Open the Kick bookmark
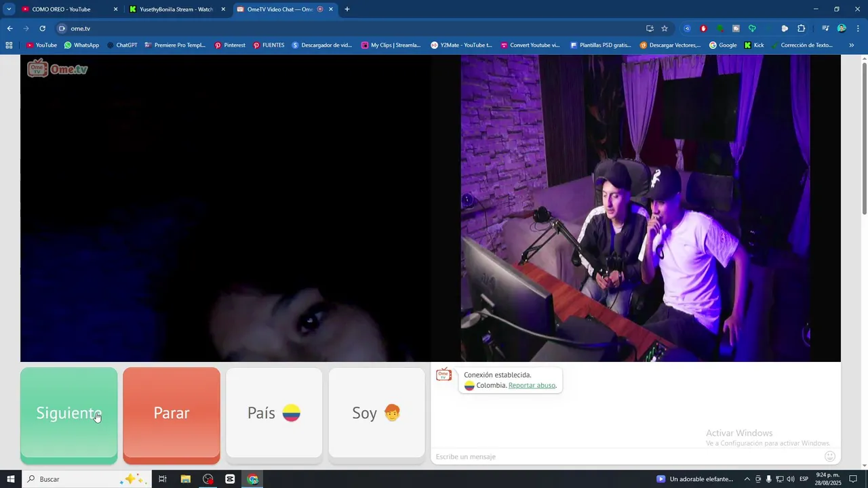This screenshot has height=488, width=868. coord(754,45)
